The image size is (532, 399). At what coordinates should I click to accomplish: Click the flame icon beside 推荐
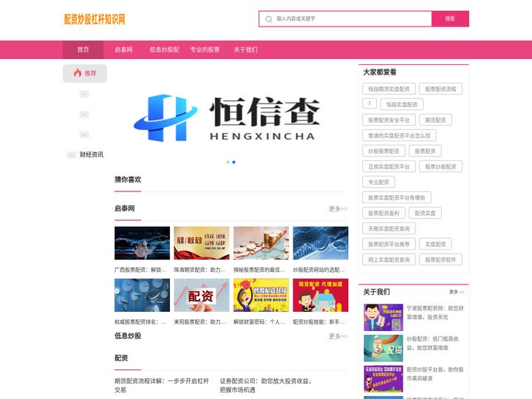(78, 72)
